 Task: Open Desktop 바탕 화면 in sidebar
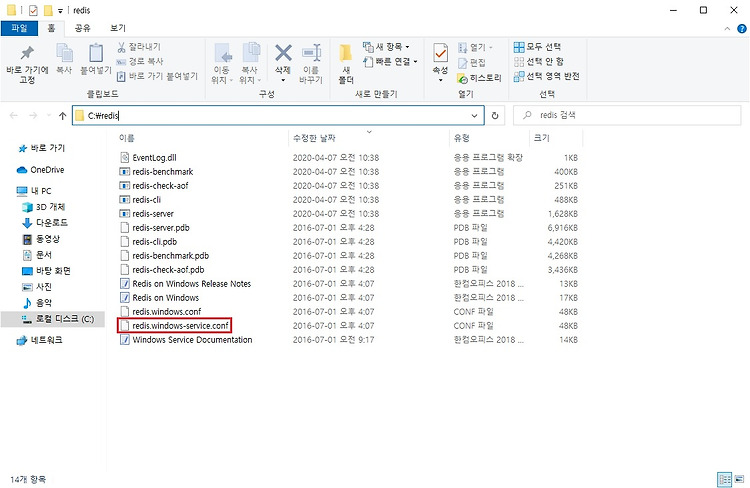(46, 271)
